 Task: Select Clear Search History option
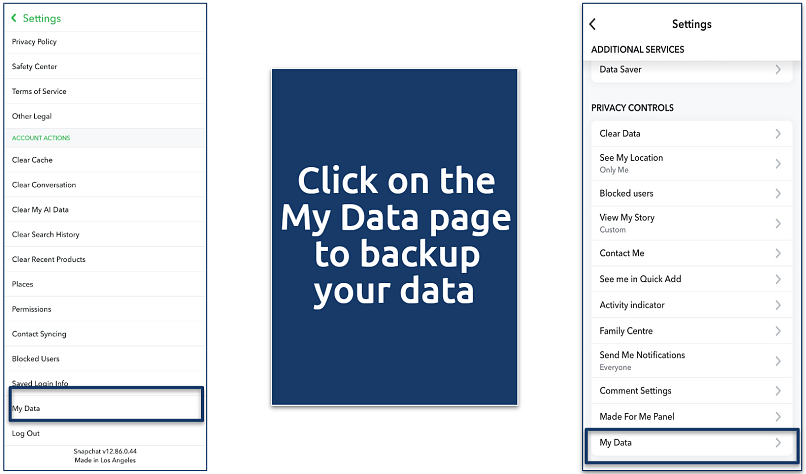tap(46, 235)
